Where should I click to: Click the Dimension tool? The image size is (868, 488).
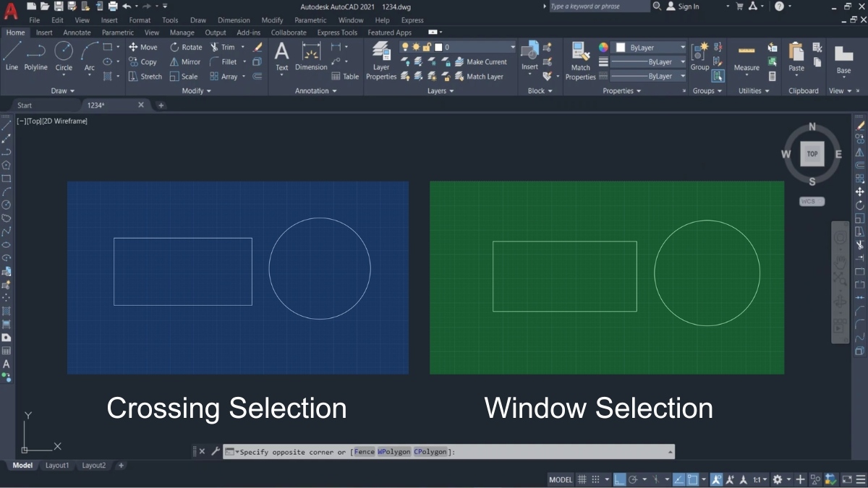[311, 56]
